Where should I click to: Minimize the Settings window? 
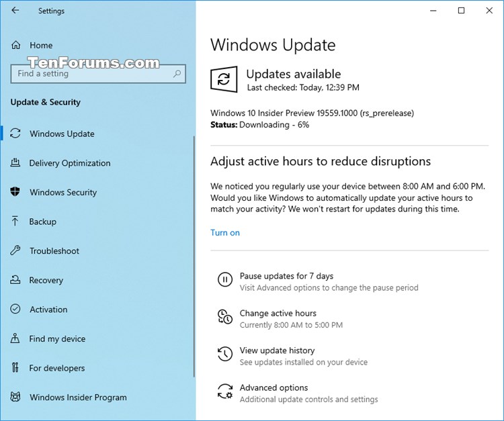pos(433,11)
